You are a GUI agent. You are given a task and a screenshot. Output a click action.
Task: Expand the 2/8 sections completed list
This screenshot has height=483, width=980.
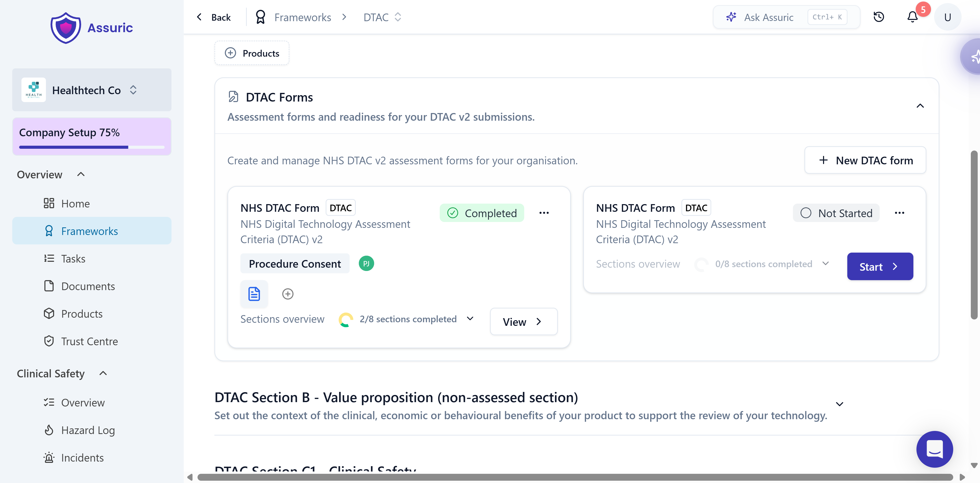pyautogui.click(x=470, y=319)
